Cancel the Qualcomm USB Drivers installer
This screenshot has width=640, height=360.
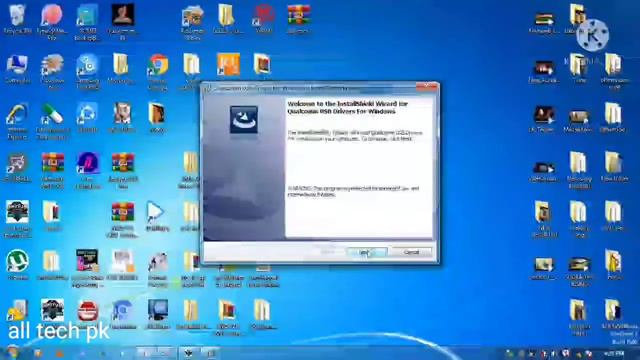[411, 252]
